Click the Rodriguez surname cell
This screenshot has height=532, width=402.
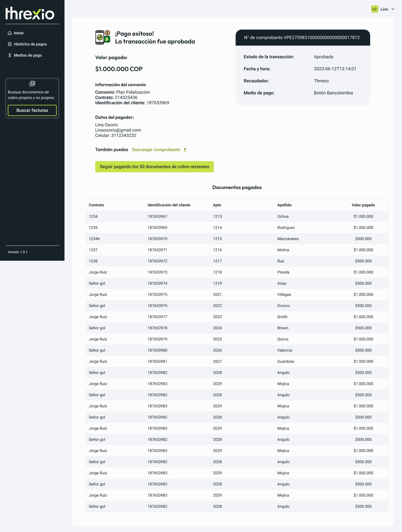click(286, 228)
